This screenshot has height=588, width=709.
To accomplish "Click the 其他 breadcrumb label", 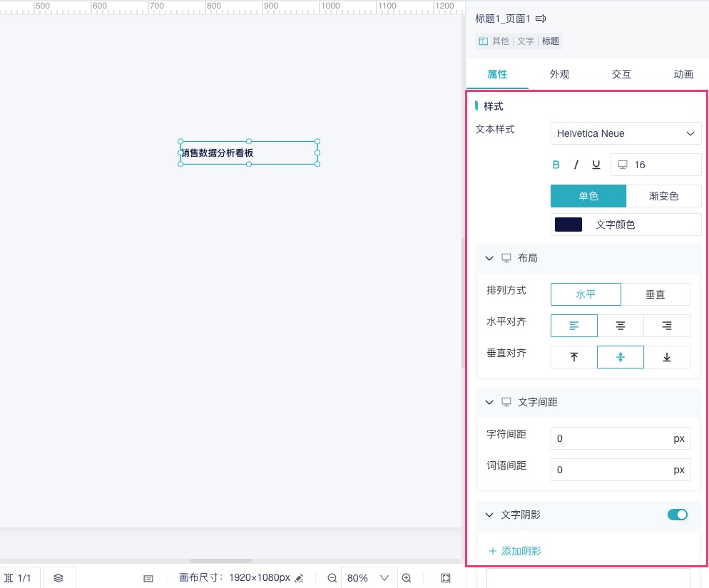I will pyautogui.click(x=501, y=41).
